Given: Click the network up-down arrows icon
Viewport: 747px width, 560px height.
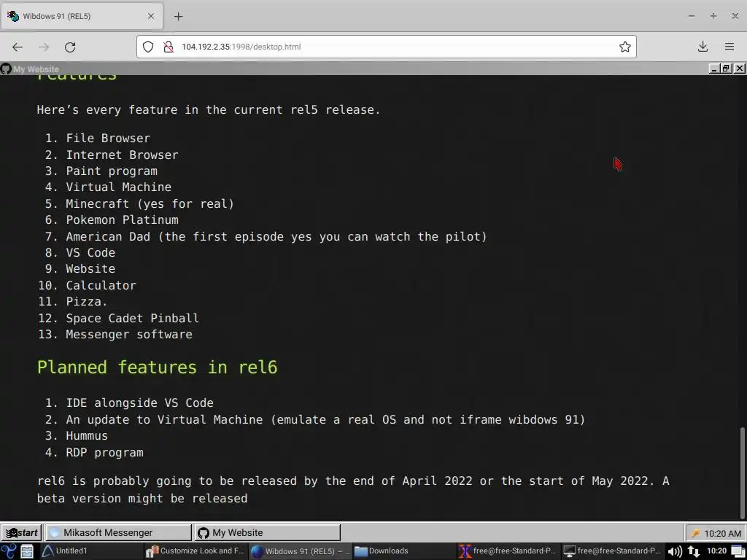Looking at the screenshot, I should (694, 551).
